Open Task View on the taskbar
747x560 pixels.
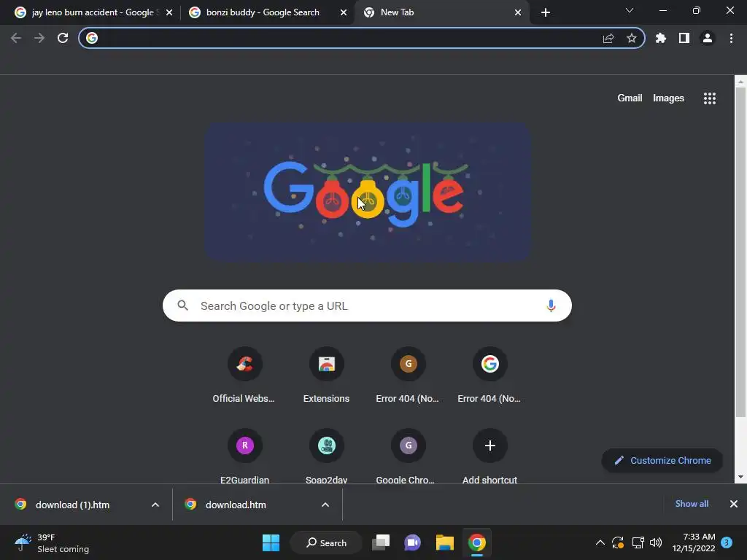[381, 542]
